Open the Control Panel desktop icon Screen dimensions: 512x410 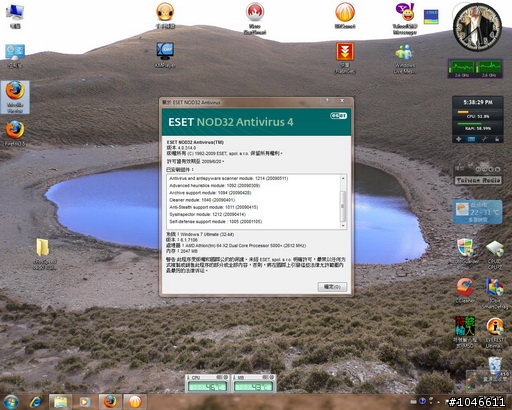point(15,55)
